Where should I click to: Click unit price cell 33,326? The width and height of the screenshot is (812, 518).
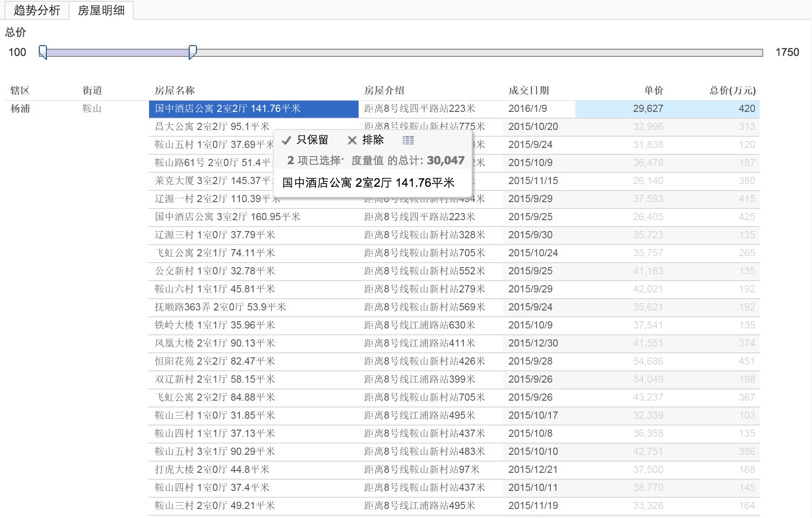648,505
